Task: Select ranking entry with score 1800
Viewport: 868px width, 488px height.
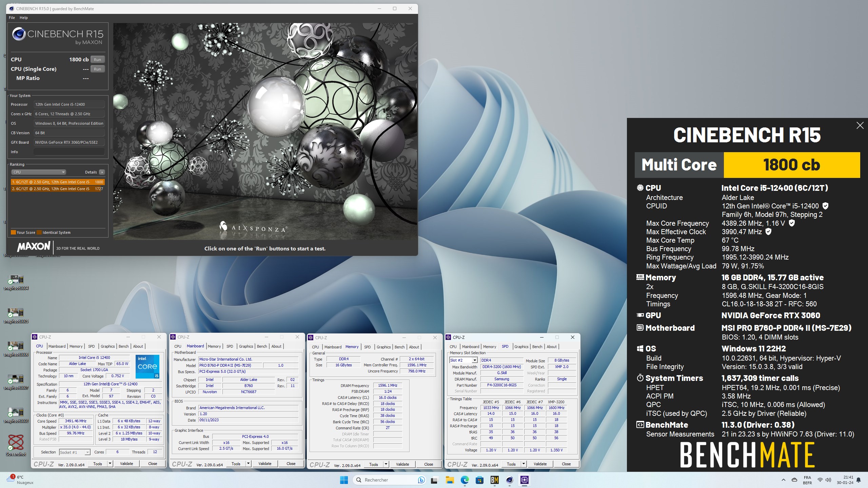Action: coord(57,182)
